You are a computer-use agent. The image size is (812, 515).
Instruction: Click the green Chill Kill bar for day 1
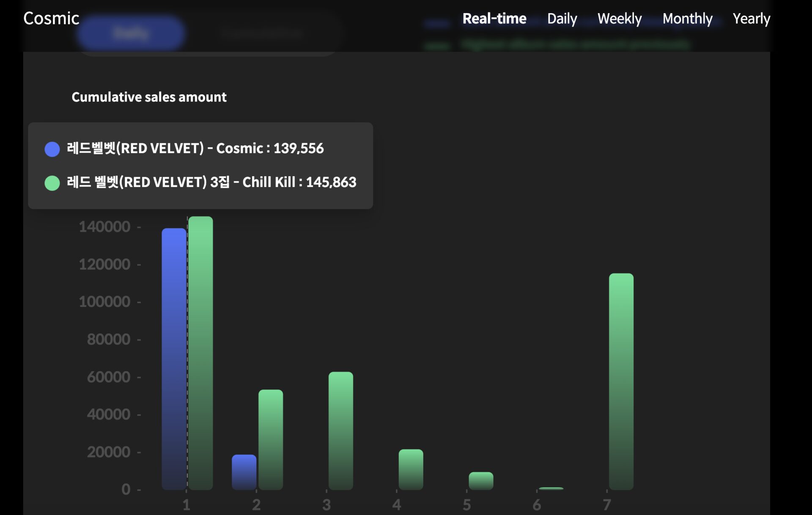click(201, 353)
